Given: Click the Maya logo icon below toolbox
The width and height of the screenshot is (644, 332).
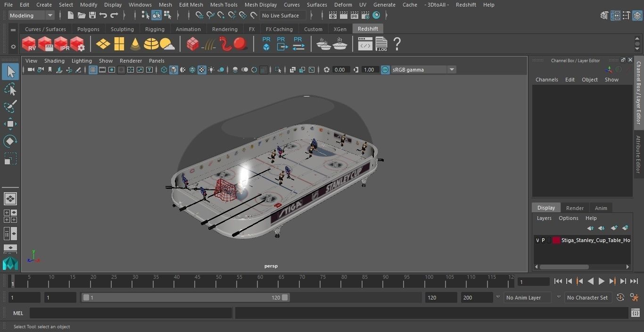Looking at the screenshot, I should point(10,263).
